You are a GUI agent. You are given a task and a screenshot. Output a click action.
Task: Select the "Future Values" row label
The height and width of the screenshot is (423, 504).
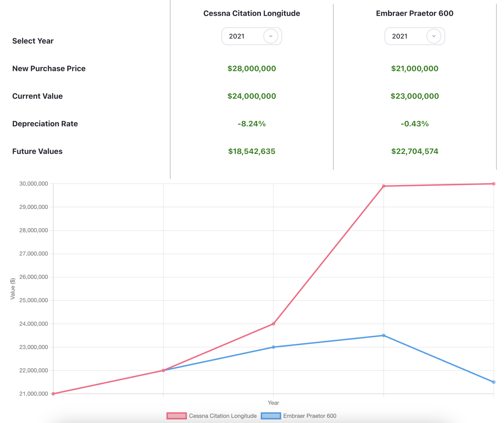37,151
